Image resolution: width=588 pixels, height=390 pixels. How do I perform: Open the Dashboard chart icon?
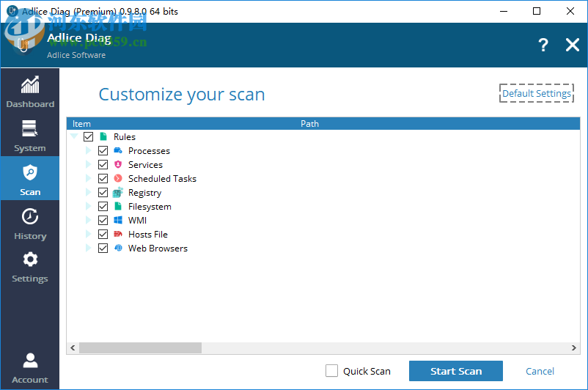[30, 85]
